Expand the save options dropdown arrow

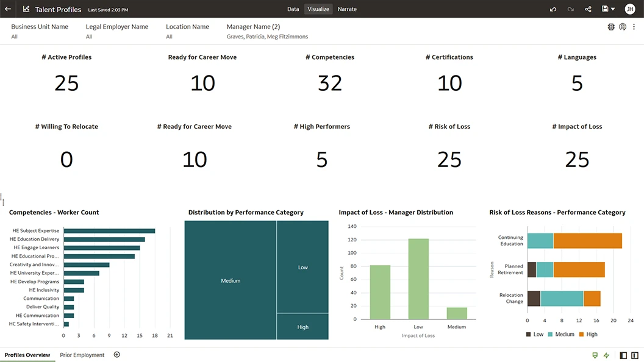tap(613, 9)
